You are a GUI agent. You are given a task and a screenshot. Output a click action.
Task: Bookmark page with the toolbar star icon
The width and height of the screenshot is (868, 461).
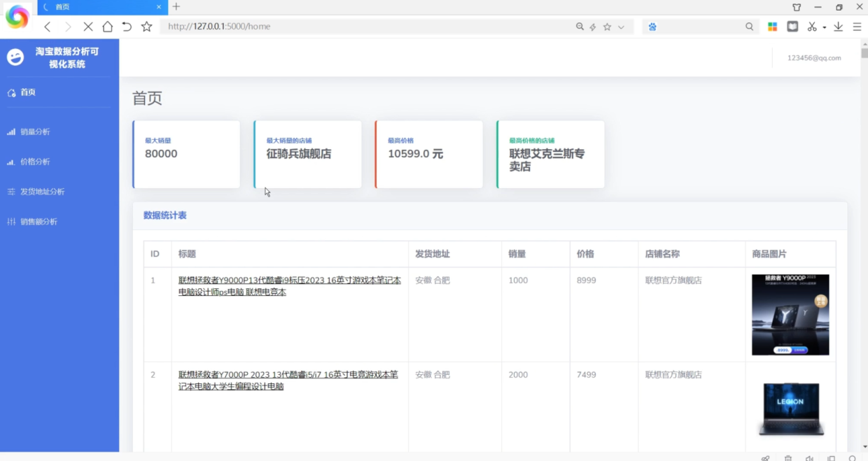pyautogui.click(x=146, y=27)
